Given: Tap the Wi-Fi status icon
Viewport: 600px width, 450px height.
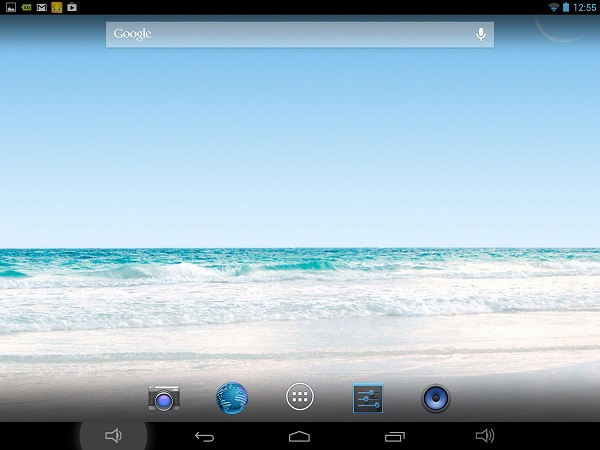Looking at the screenshot, I should [553, 7].
